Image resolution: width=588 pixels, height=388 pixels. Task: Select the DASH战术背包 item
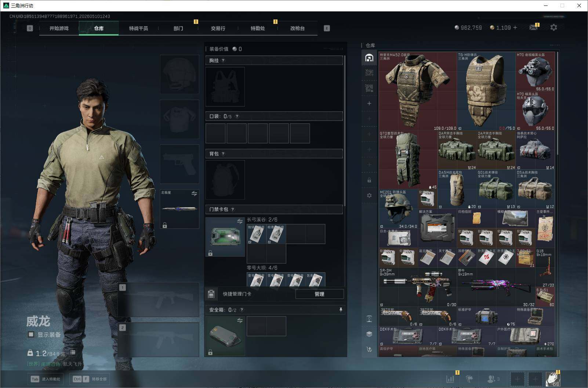pyautogui.click(x=457, y=190)
